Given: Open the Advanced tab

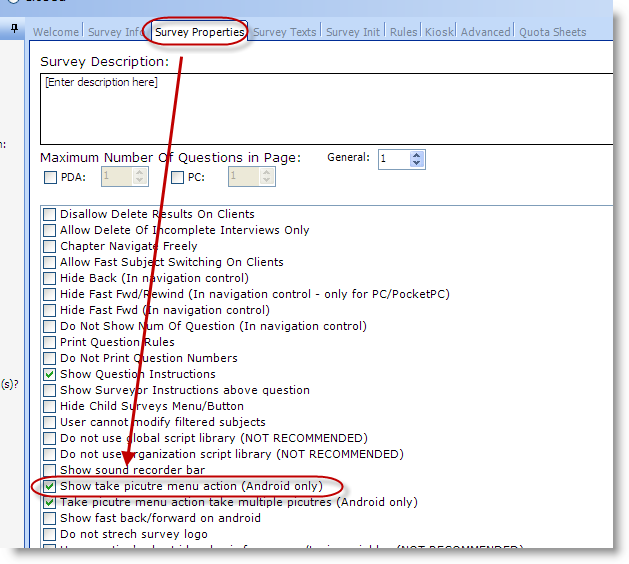Looking at the screenshot, I should (485, 32).
